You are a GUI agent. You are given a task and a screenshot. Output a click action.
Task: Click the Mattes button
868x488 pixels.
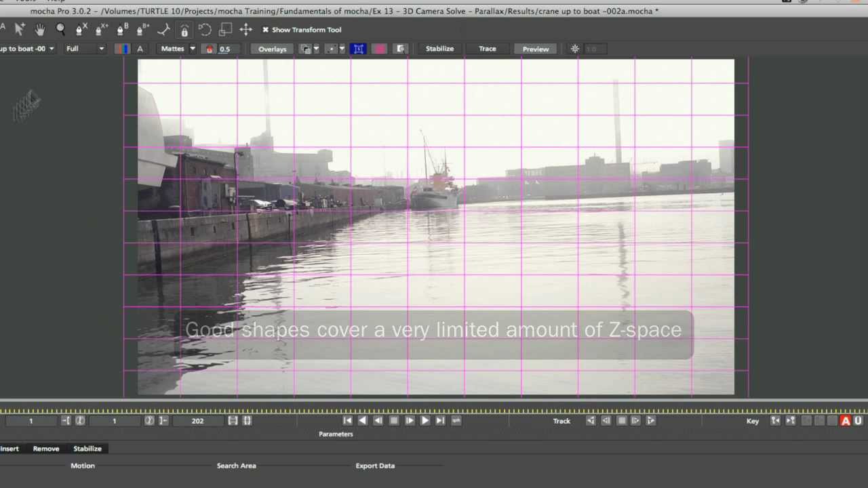172,49
